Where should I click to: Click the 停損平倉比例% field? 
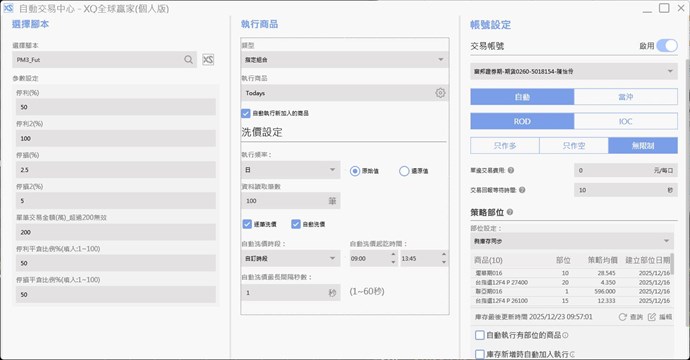click(116, 294)
